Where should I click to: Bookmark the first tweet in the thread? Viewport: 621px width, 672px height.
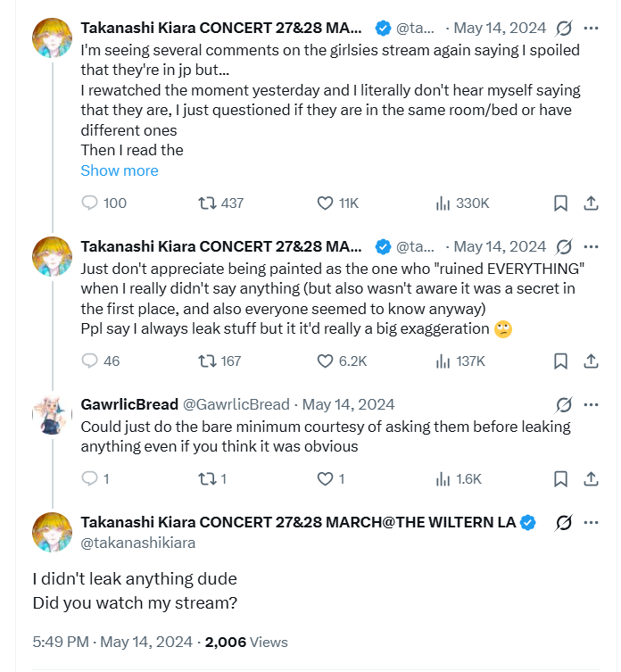(560, 203)
